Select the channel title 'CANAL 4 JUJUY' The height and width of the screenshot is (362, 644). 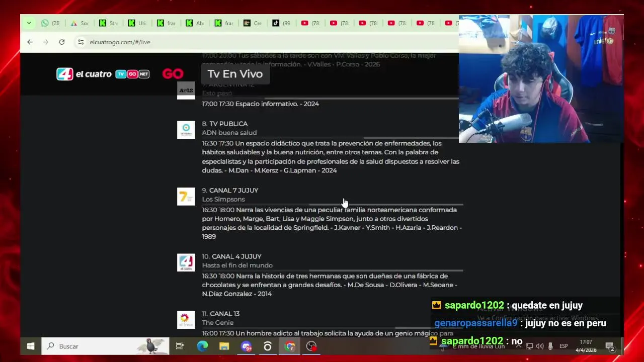tap(236, 256)
